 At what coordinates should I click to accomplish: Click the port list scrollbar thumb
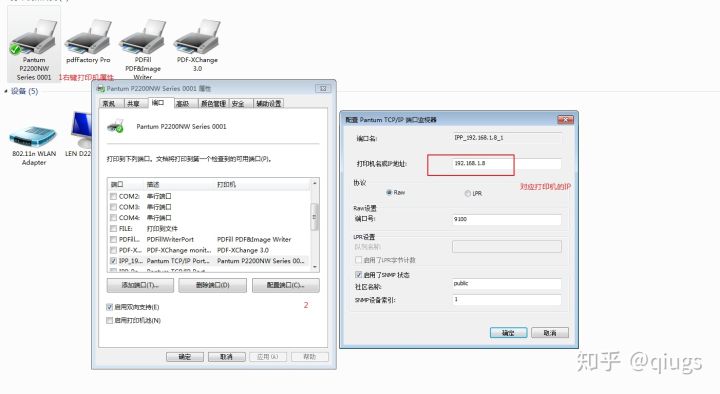click(315, 217)
